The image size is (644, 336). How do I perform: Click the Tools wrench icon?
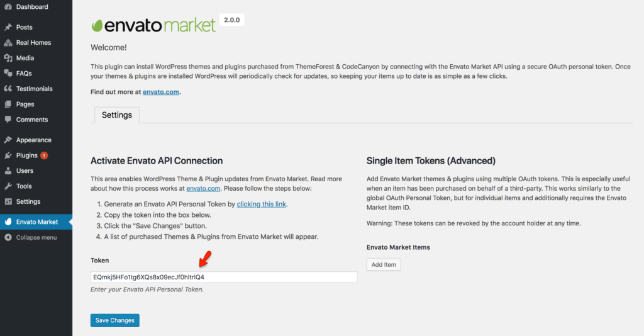(x=8, y=186)
